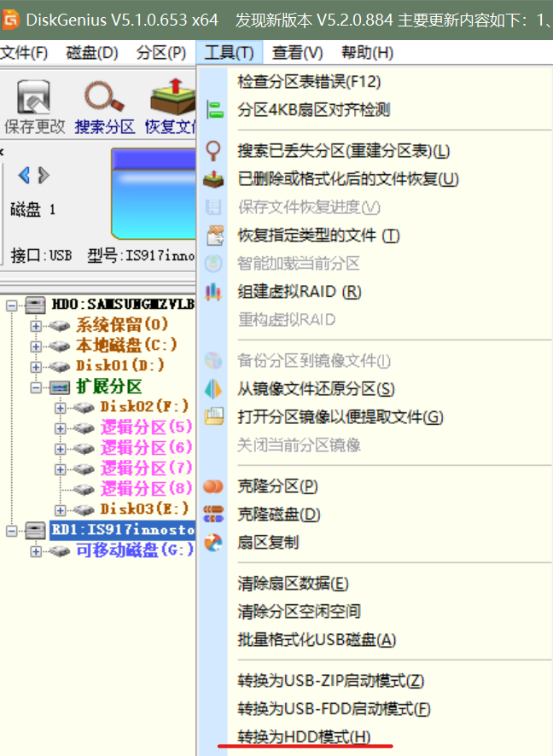Close the open 工具(T) menu
Image resolution: width=553 pixels, height=756 pixels.
[x=229, y=52]
